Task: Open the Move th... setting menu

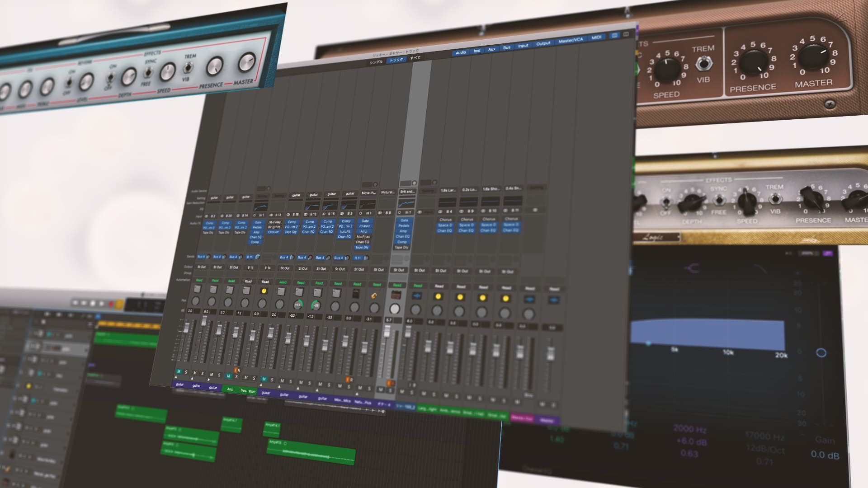Action: coord(368,192)
